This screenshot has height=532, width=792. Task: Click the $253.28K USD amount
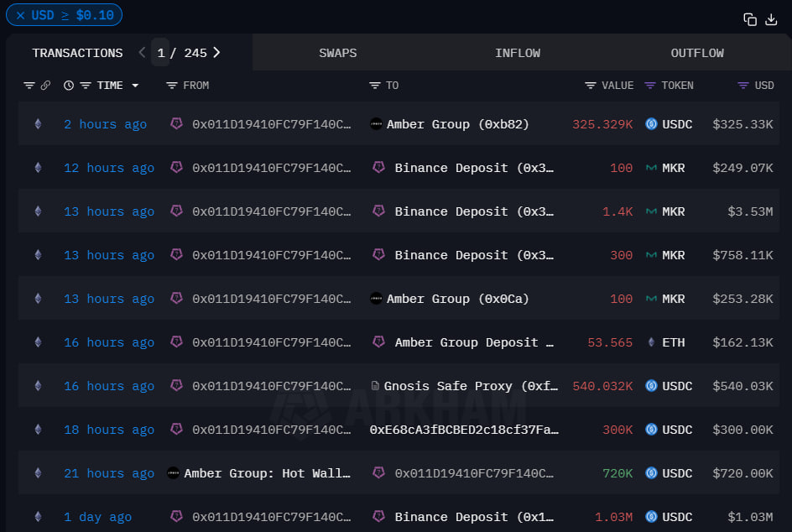tap(742, 299)
